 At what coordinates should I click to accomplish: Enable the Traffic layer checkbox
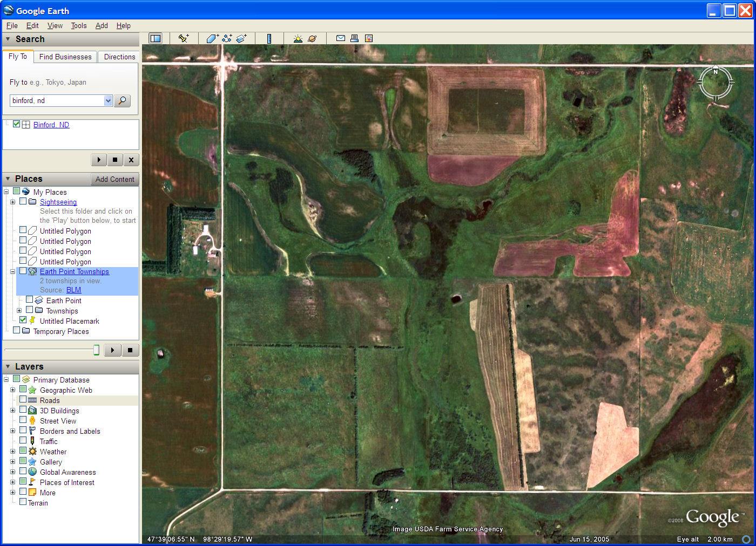(x=23, y=440)
